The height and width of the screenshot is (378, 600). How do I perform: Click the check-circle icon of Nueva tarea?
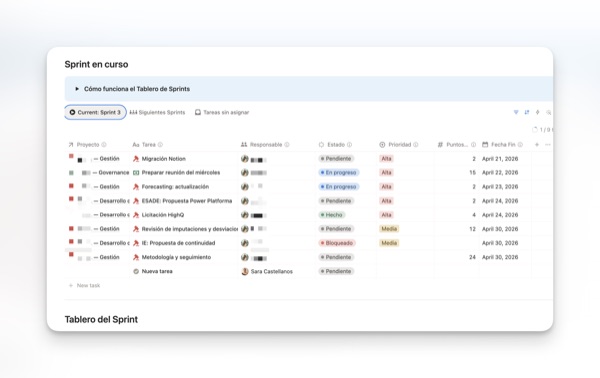(x=136, y=271)
